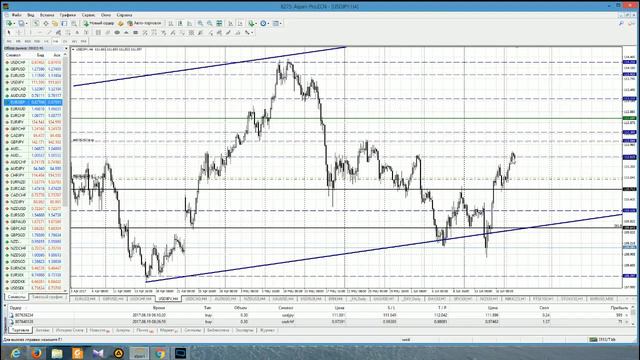Open Firefox from the taskbar
Image resolution: width=640 pixels, height=360 pixels.
coord(36,353)
